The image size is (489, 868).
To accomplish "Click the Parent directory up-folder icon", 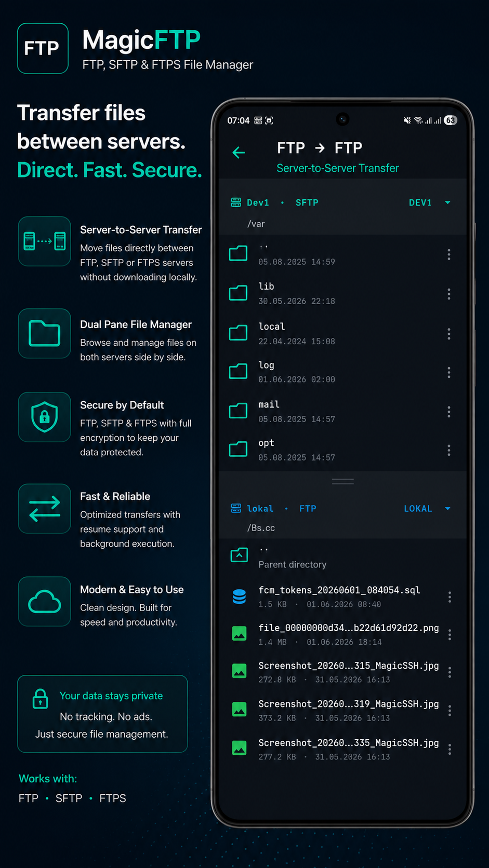I will click(239, 555).
